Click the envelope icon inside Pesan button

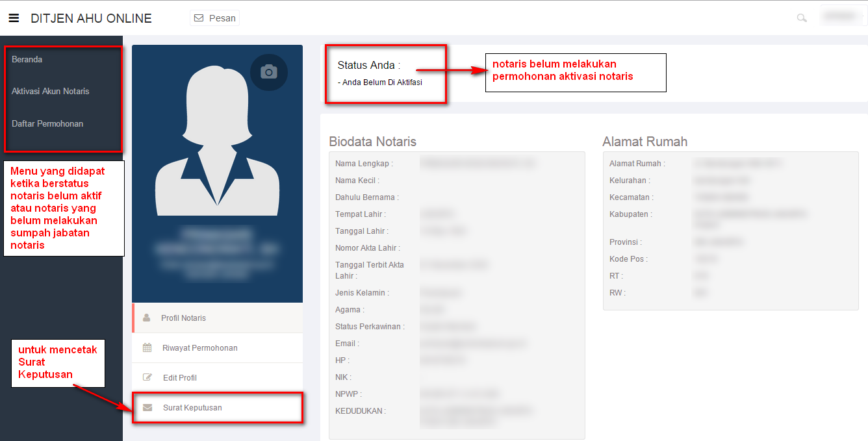[199, 18]
